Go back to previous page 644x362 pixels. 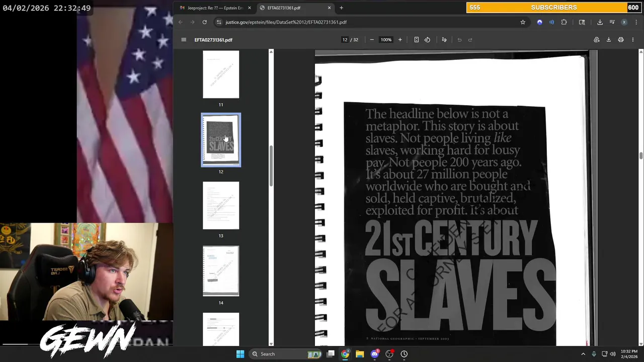click(x=181, y=22)
